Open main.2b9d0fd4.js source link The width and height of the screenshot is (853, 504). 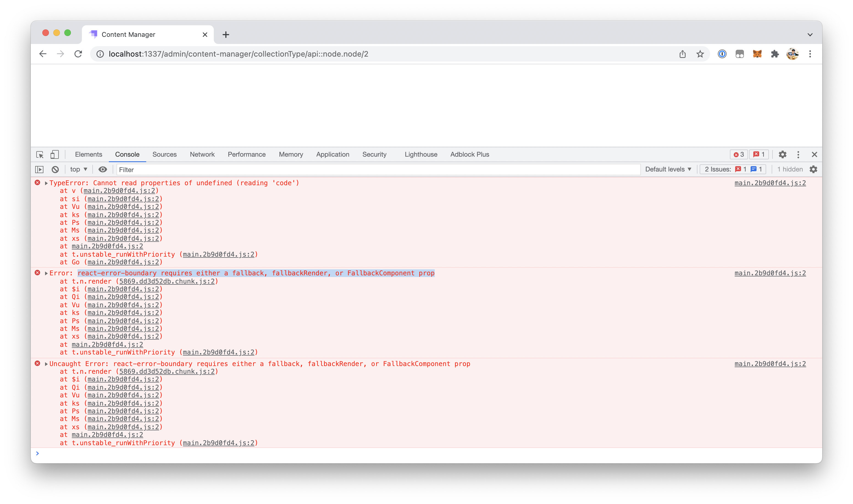(769, 183)
